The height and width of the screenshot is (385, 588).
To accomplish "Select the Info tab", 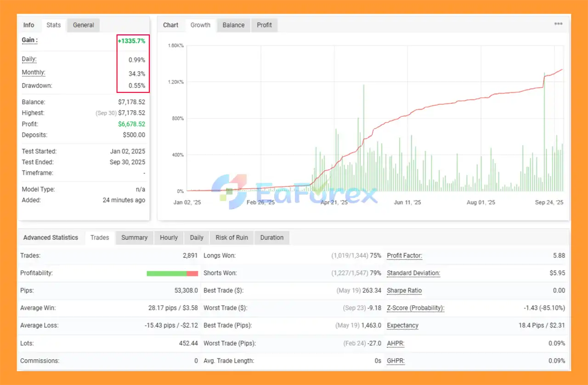I will coord(29,25).
